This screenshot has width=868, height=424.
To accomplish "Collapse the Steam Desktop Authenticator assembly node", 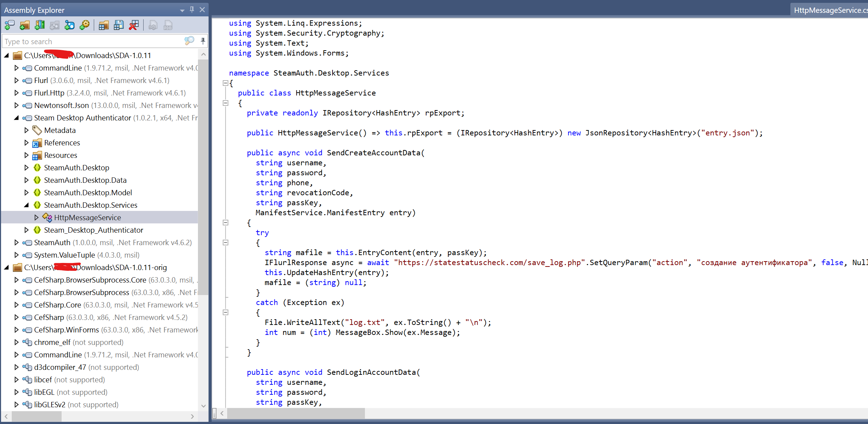I will (16, 118).
